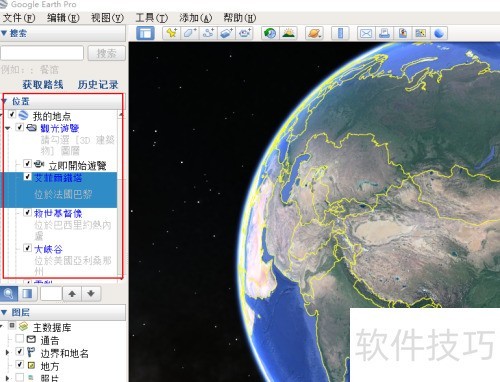Open the 救世基督像 place link
Viewport: 500px width, 382px height.
(x=58, y=213)
